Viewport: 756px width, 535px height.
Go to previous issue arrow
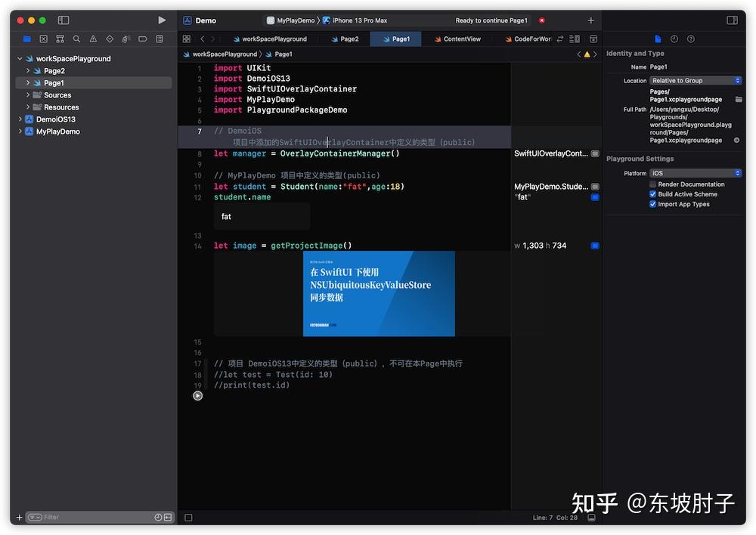coord(579,54)
